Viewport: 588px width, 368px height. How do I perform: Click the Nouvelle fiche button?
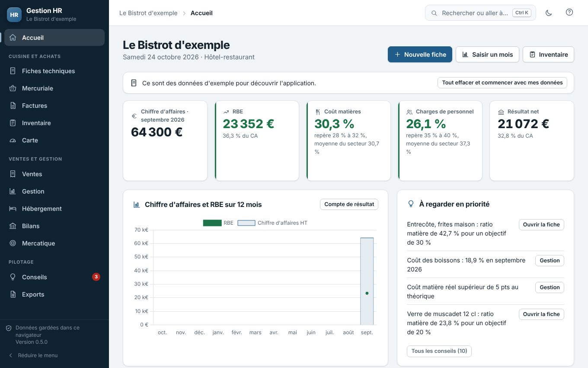coord(420,55)
